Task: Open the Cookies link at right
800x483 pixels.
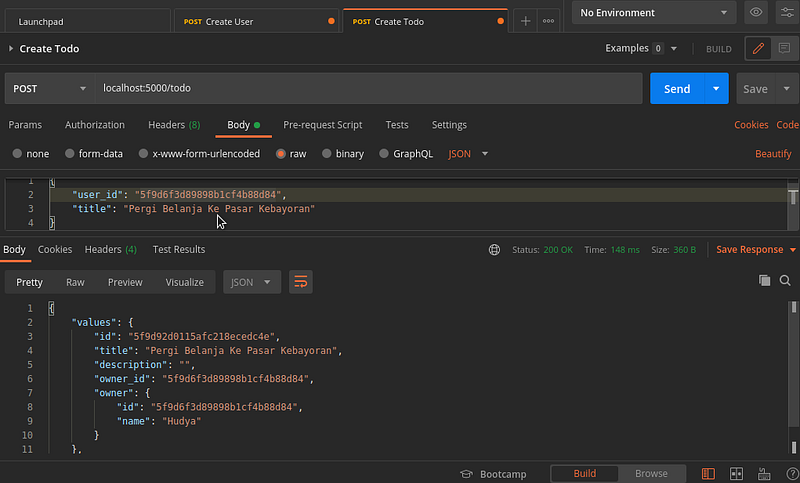Action: click(x=751, y=124)
